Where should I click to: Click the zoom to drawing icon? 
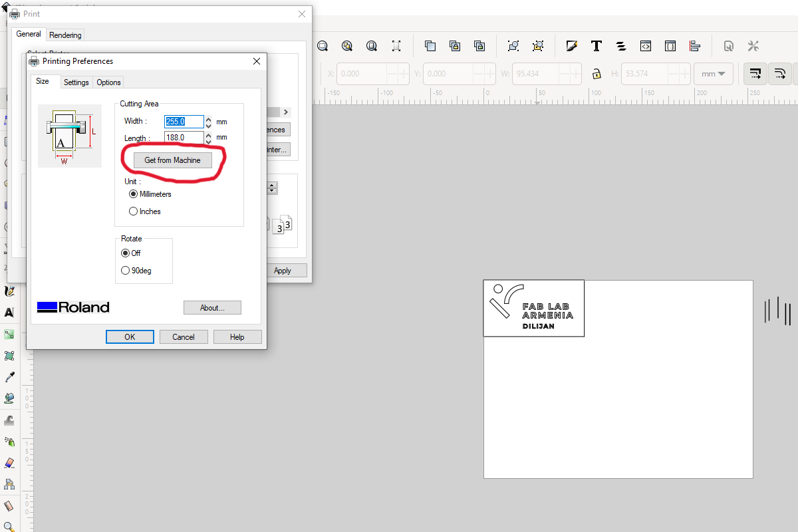tap(347, 46)
